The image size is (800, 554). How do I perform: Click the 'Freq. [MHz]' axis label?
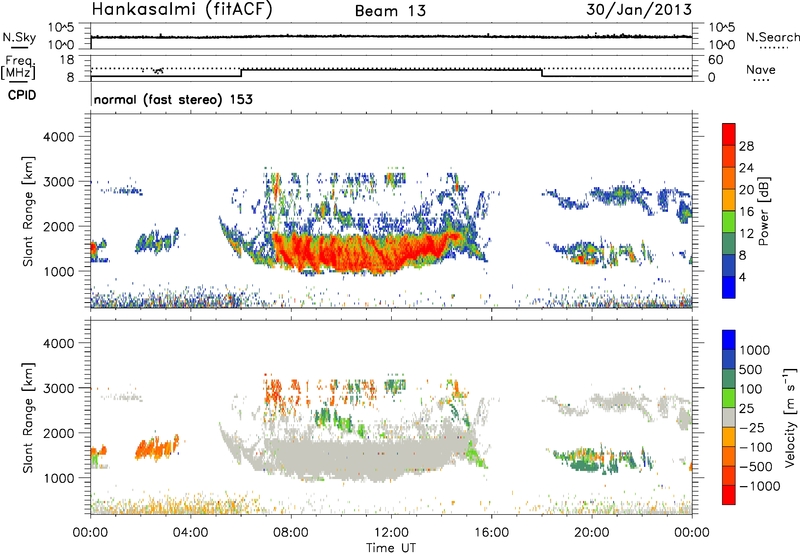pyautogui.click(x=18, y=67)
